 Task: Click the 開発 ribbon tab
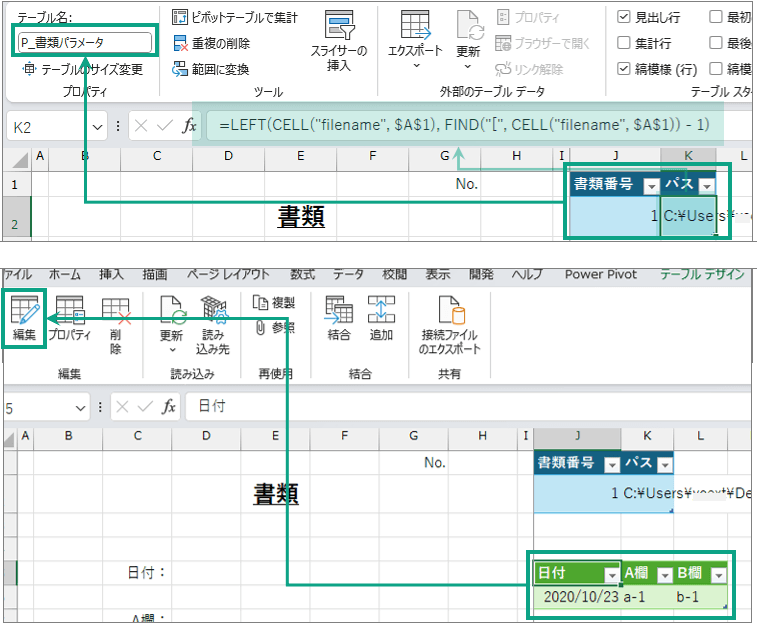pos(481,275)
